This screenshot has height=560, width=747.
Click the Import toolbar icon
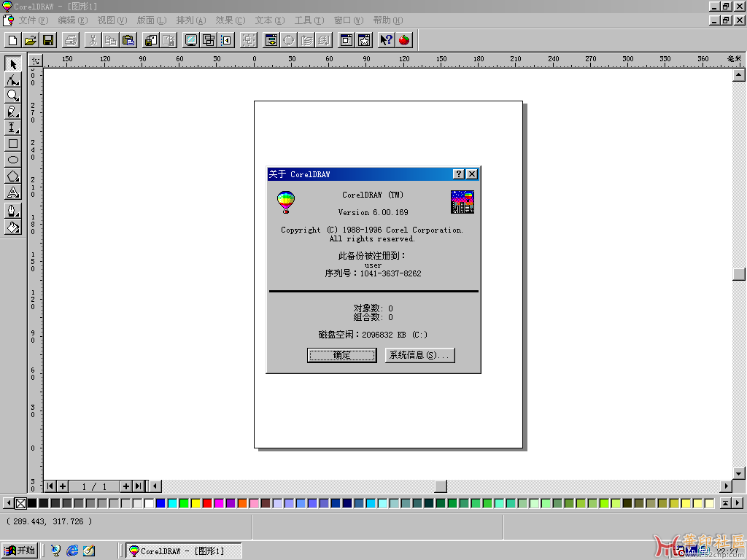coord(151,41)
